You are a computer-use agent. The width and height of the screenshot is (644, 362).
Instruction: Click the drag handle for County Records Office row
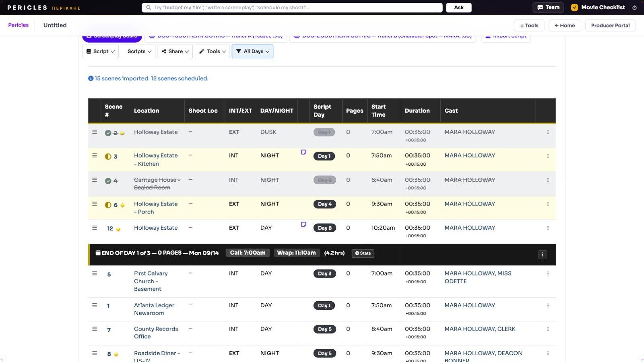[x=95, y=329]
